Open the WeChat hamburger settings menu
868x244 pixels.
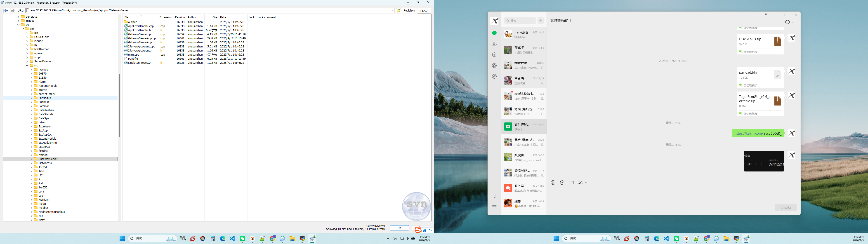(x=494, y=207)
